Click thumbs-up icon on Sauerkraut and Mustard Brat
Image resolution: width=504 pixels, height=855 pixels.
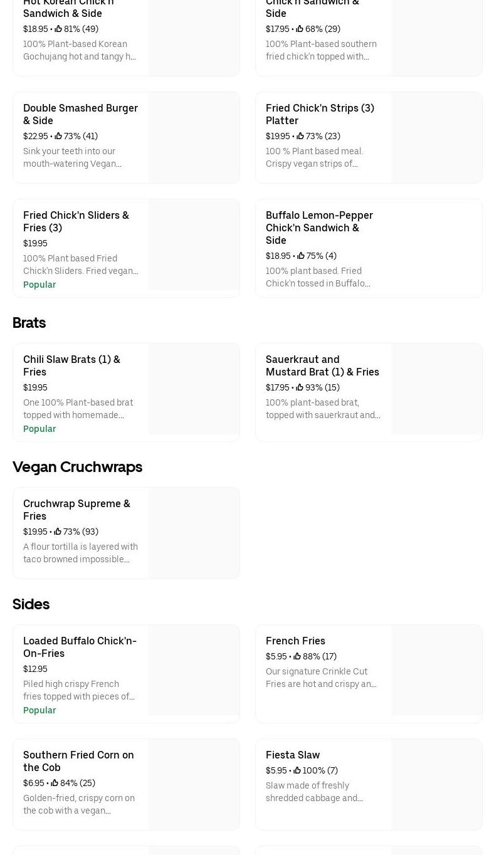click(300, 387)
